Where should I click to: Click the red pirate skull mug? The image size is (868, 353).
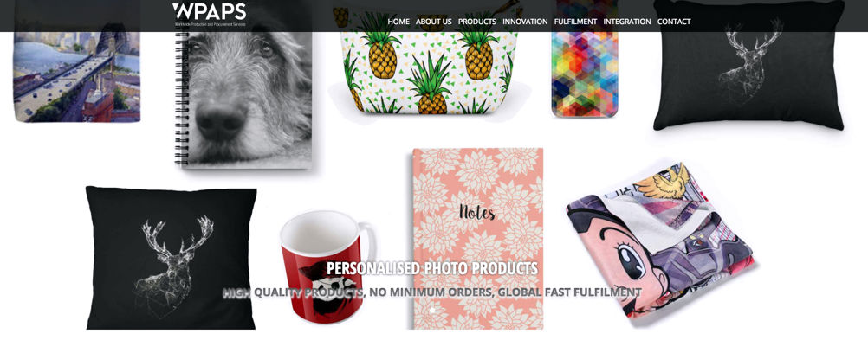[327, 266]
